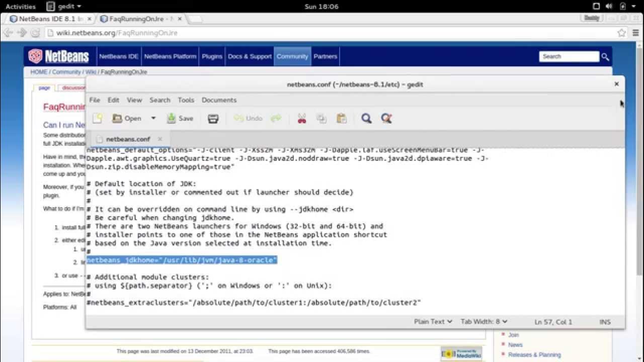Copy the selection using the copy icon

(x=321, y=118)
